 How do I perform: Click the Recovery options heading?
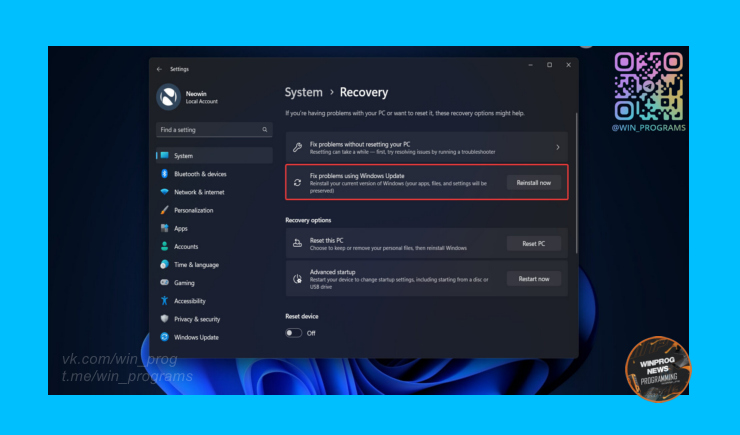tap(308, 220)
